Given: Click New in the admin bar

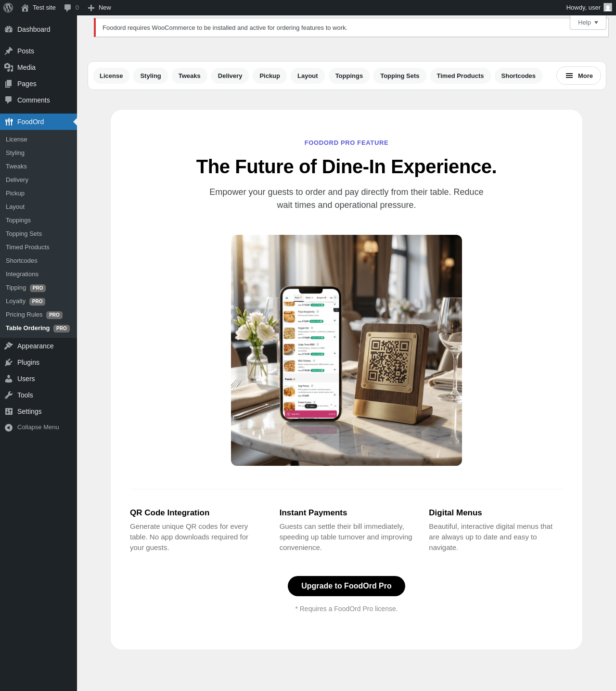Looking at the screenshot, I should [100, 8].
